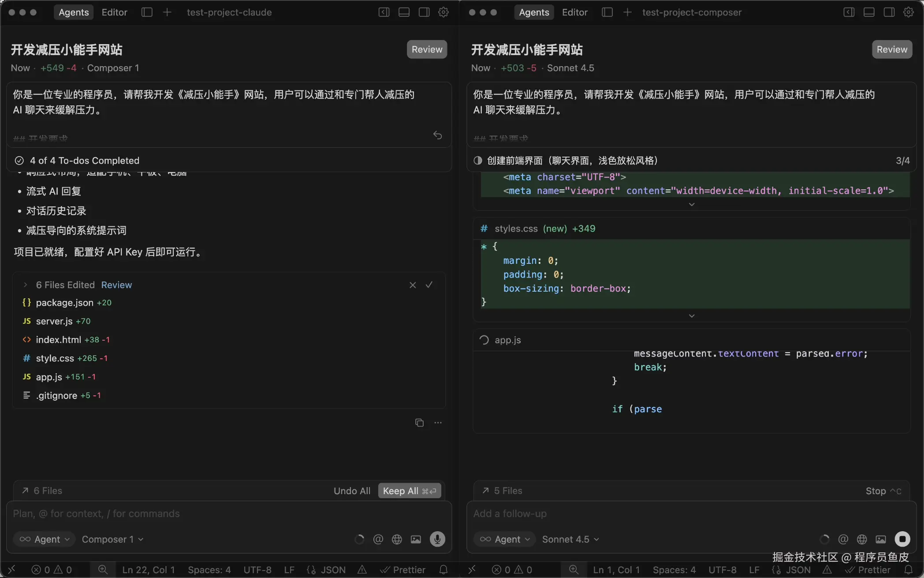Click the Keep All button
Image resolution: width=924 pixels, height=578 pixels.
409,491
